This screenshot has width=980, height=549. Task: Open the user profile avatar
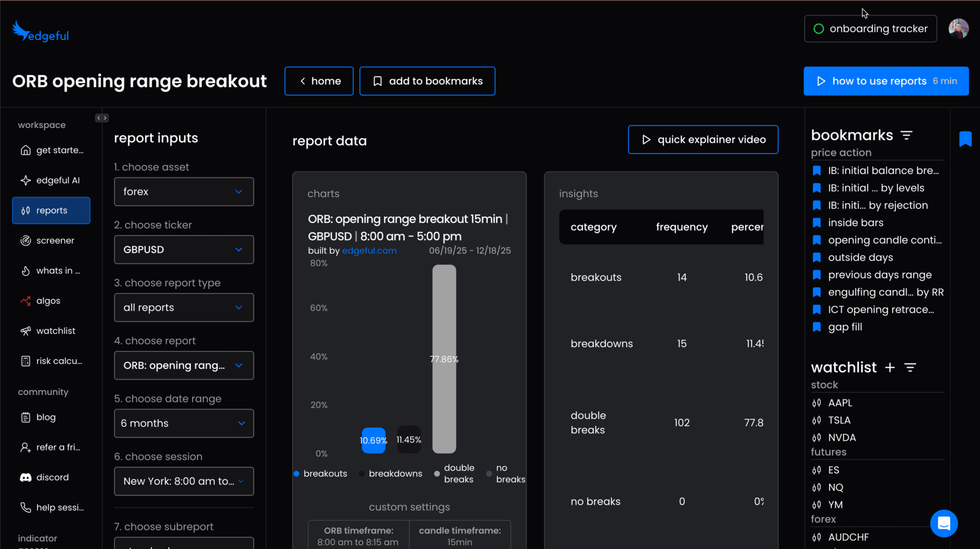click(x=958, y=28)
